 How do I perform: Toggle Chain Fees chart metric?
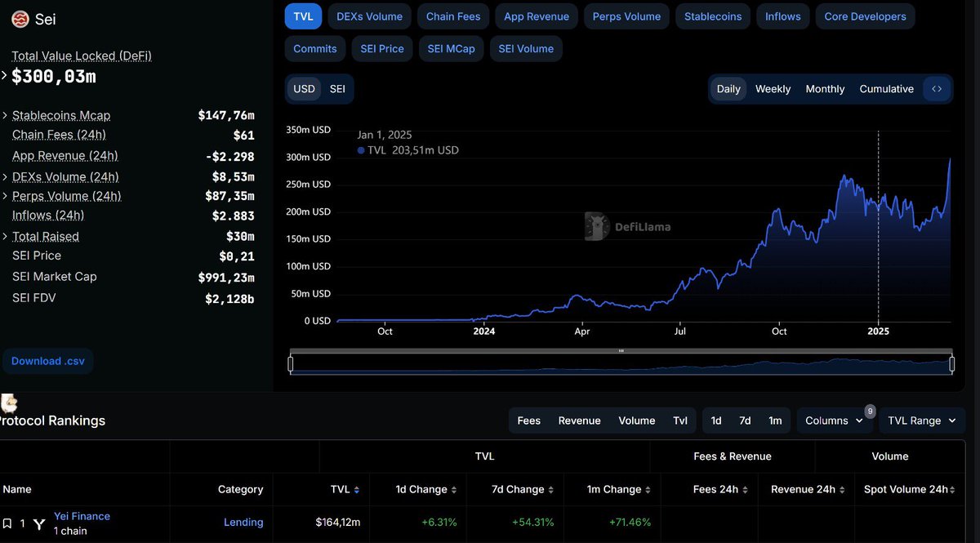point(453,16)
